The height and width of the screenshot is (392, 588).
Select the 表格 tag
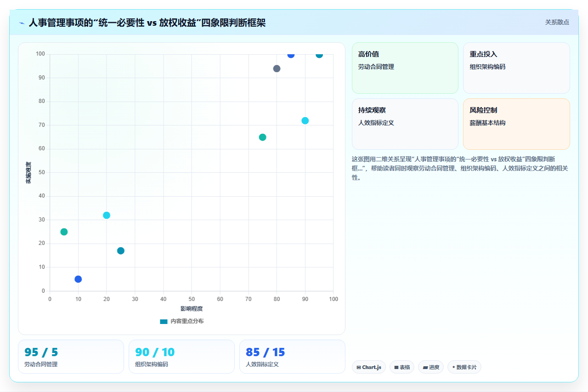[402, 367]
